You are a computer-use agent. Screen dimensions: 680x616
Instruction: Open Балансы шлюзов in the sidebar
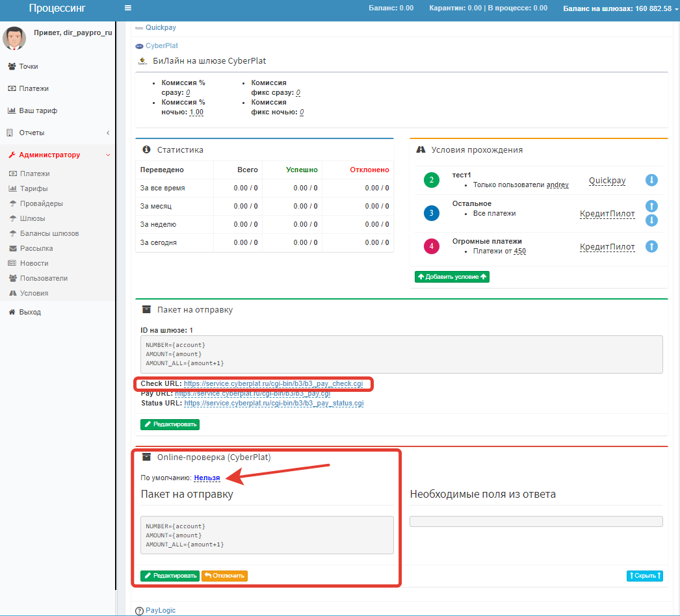point(49,233)
